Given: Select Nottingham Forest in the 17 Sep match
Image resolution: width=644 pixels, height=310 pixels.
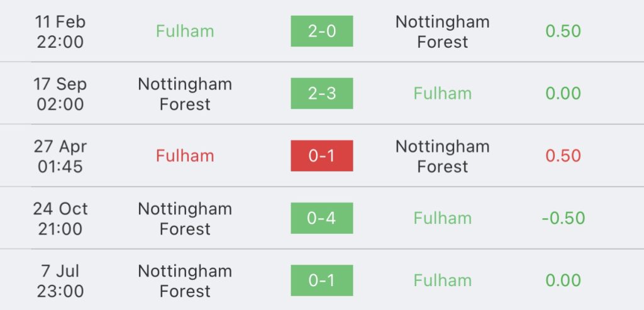Looking at the screenshot, I should (185, 94).
